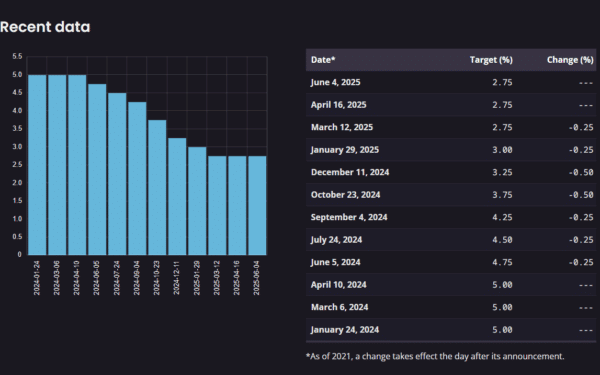Select the 2024-06-05 bar at 4.75
The height and width of the screenshot is (375, 600).
97,169
